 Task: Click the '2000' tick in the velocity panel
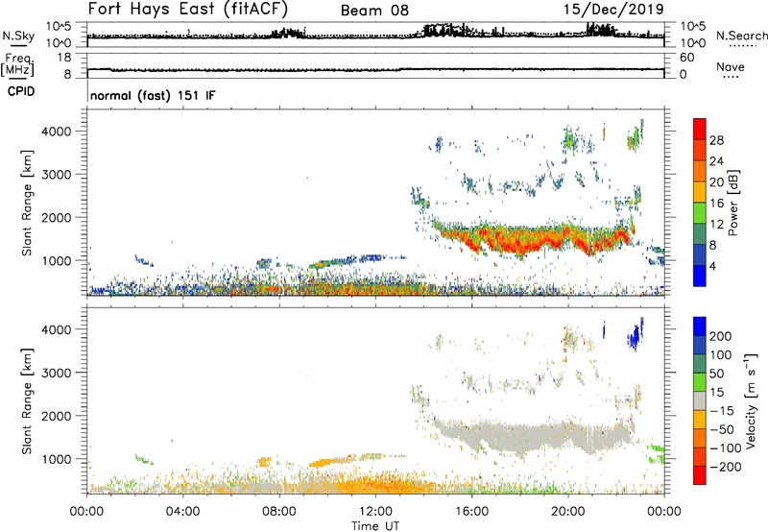point(56,416)
